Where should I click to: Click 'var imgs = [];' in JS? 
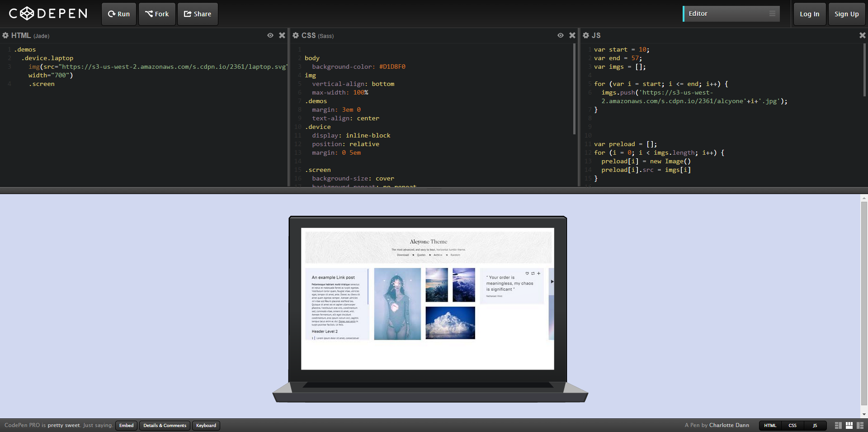[x=620, y=66]
